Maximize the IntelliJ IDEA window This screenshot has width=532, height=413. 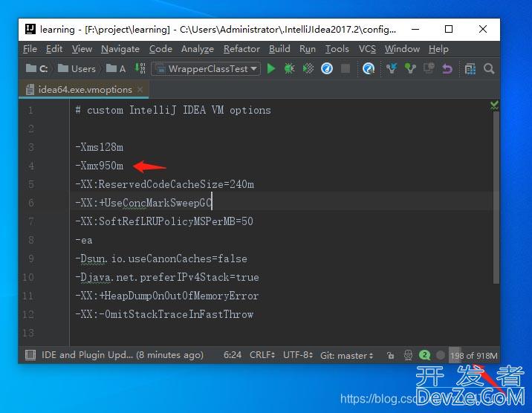pos(449,29)
